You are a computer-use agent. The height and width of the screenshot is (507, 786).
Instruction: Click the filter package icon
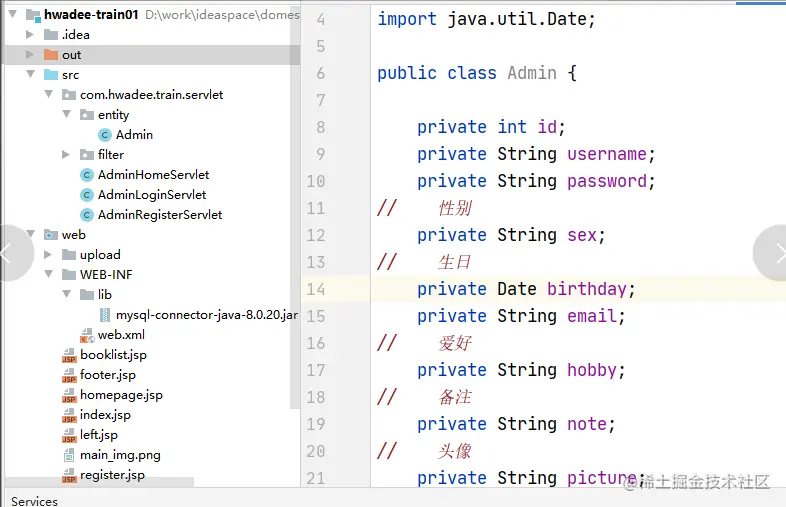(87, 154)
